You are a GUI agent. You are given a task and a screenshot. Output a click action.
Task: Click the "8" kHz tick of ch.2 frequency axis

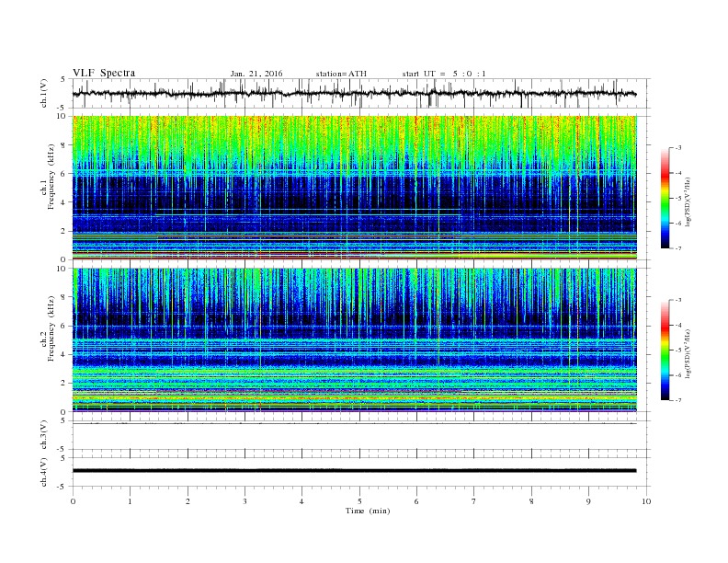(64, 297)
